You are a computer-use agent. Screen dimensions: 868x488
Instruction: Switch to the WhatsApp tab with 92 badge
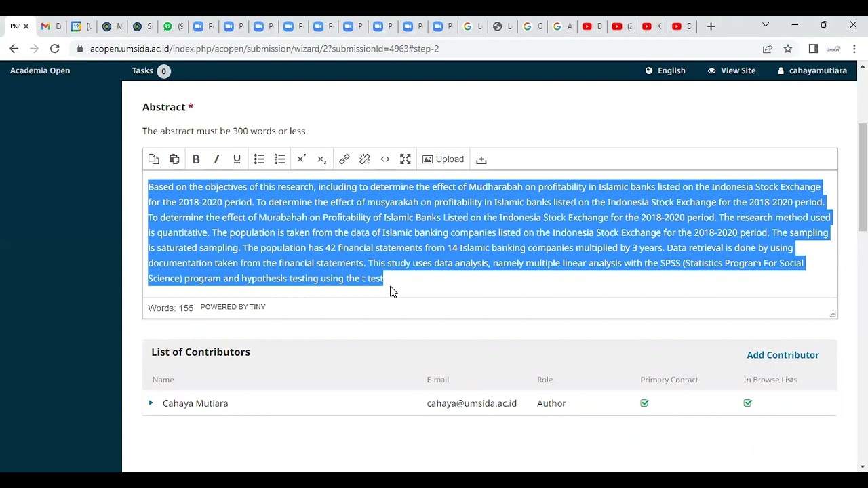coord(173,26)
